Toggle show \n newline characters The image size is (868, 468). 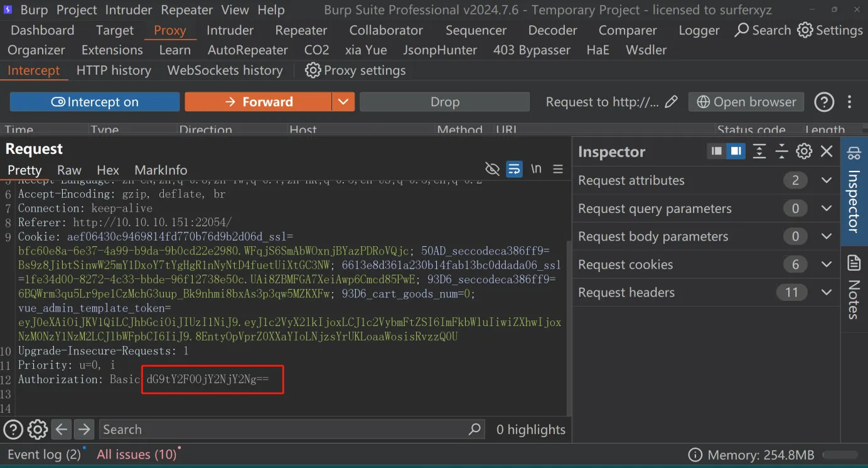click(x=536, y=169)
